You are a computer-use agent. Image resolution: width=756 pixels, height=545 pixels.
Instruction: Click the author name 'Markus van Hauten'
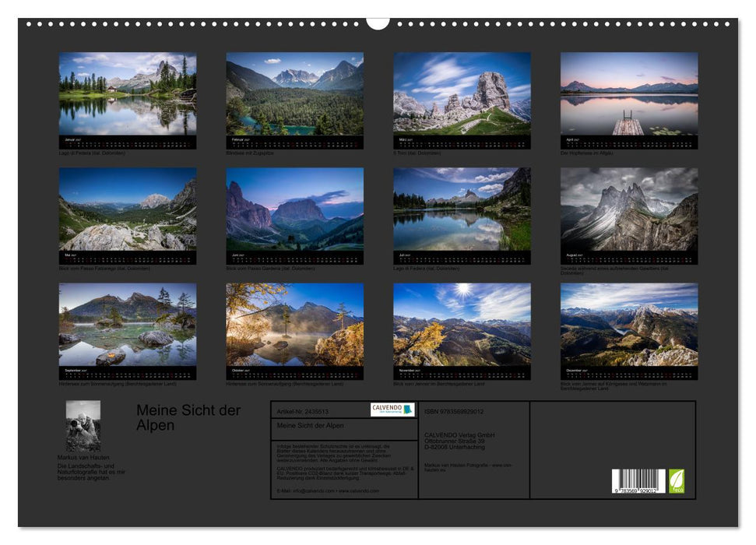pos(83,457)
